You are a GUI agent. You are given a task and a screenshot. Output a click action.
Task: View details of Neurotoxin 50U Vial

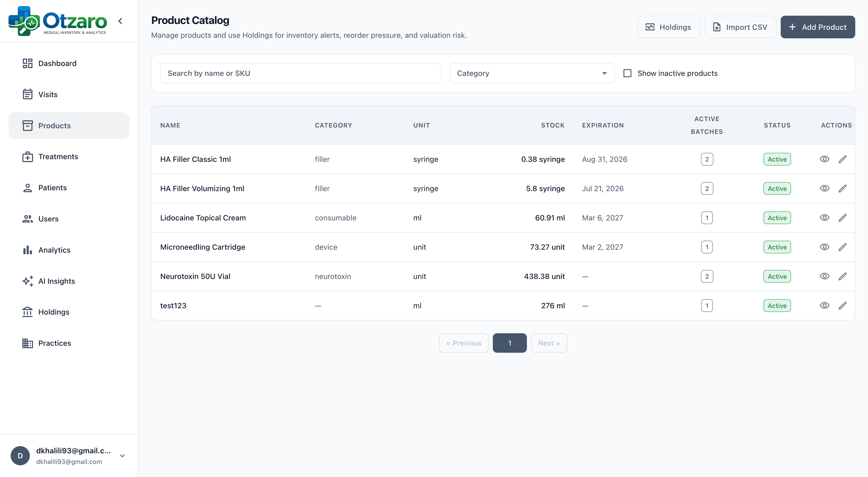pos(825,276)
